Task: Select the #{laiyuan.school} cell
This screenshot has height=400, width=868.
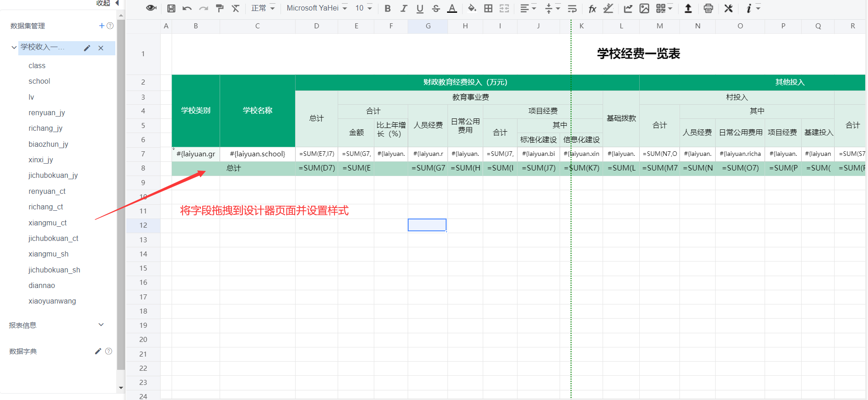Action: click(258, 154)
